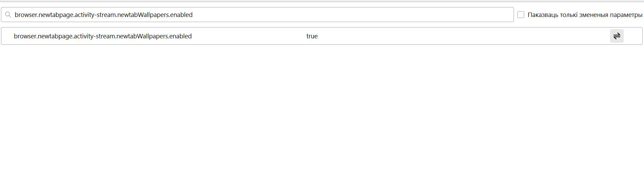Click the double-arrow toggle icon in the result row
Image resolution: width=644 pixels, height=174 pixels.
(x=617, y=36)
